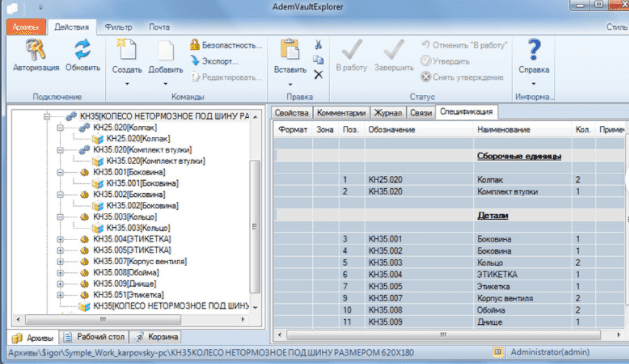Click the Вставить clipboard icon
The image size is (629, 364).
(290, 51)
